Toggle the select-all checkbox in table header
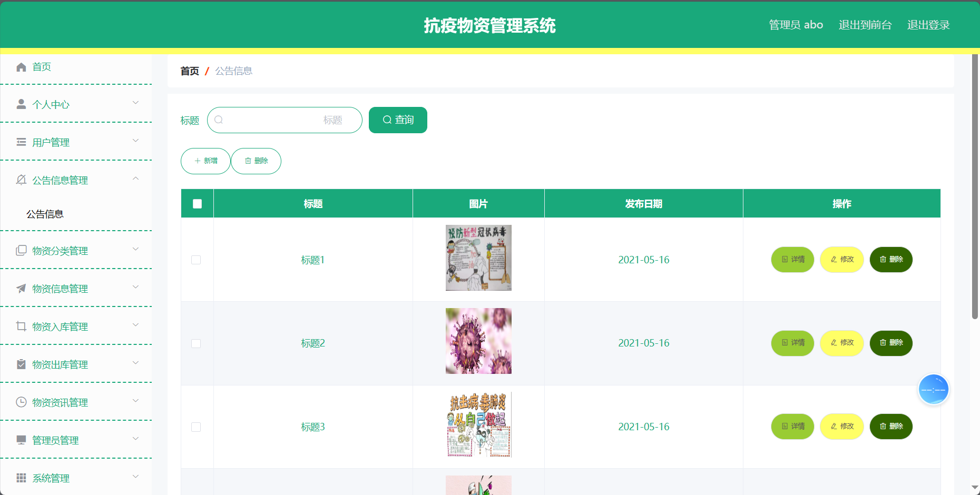This screenshot has width=980, height=495. tap(198, 204)
